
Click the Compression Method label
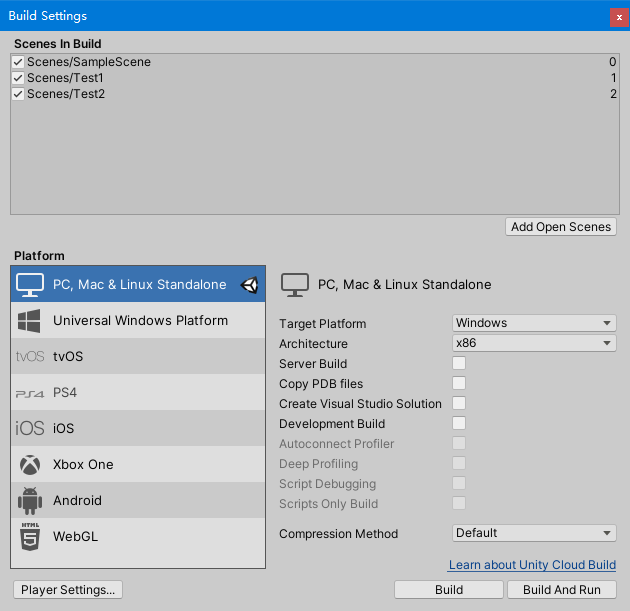pos(339,534)
